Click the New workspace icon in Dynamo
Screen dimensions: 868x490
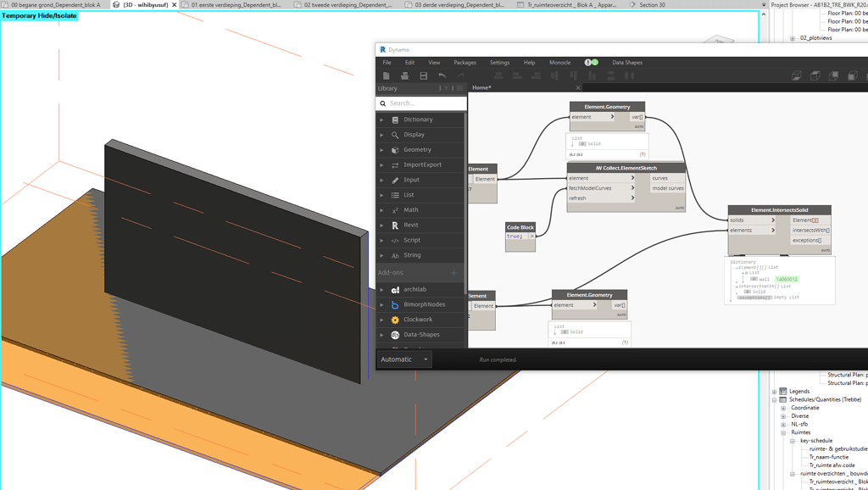(x=386, y=75)
